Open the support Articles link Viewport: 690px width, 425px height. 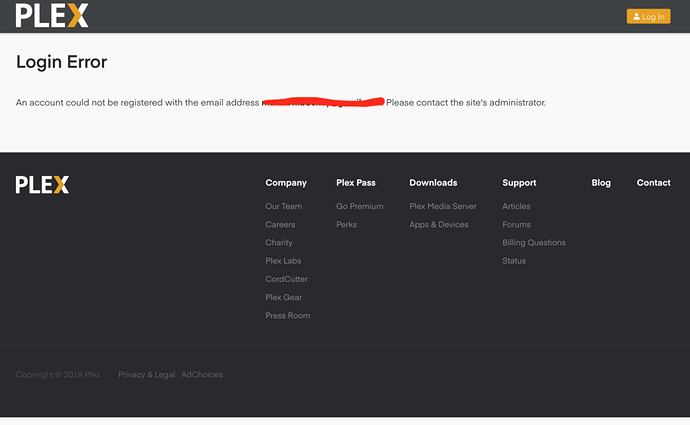click(516, 206)
